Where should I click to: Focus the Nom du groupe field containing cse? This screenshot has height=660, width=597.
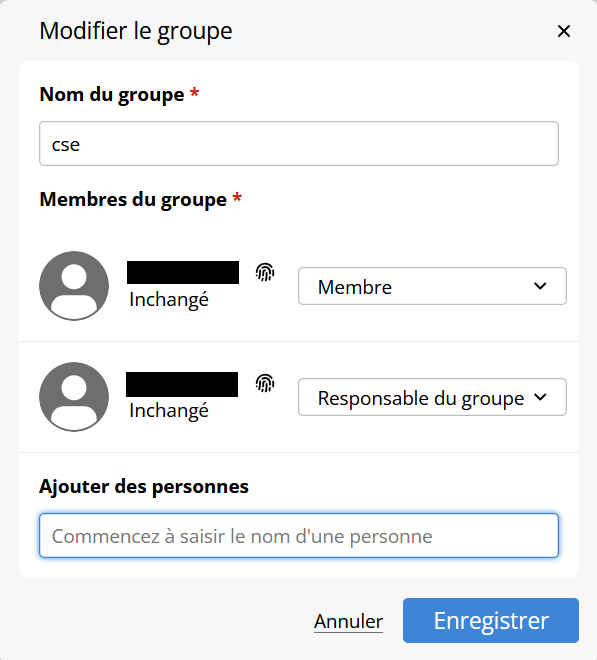[299, 144]
